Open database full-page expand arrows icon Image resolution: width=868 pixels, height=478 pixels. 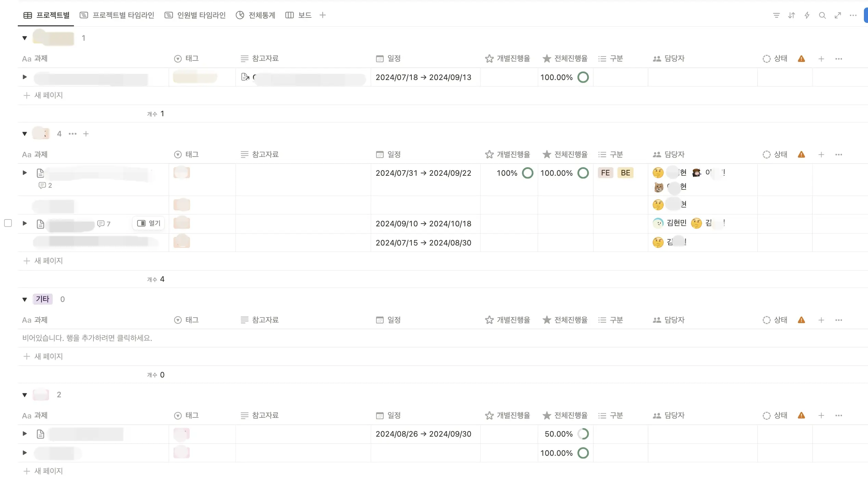[838, 15]
